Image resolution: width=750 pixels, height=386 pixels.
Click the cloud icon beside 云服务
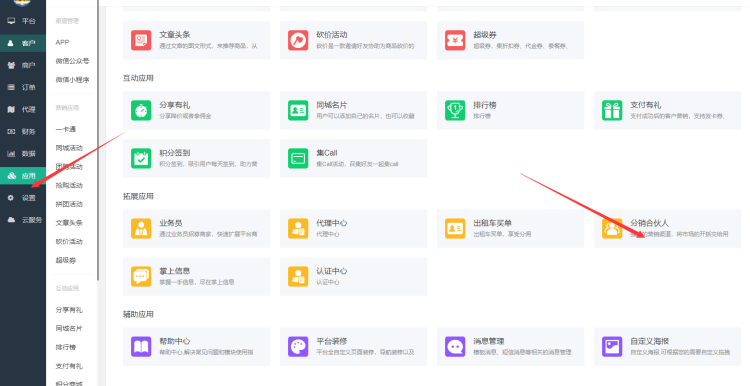(x=11, y=220)
